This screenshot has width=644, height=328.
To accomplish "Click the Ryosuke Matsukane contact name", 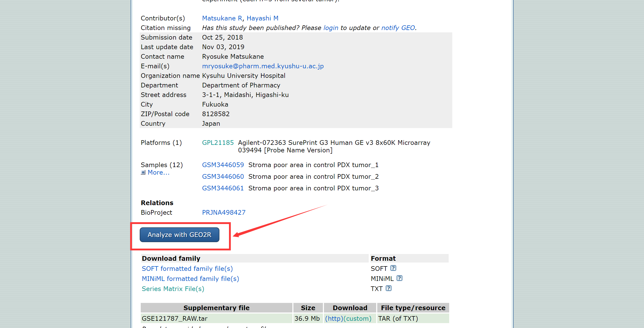I will [233, 56].
